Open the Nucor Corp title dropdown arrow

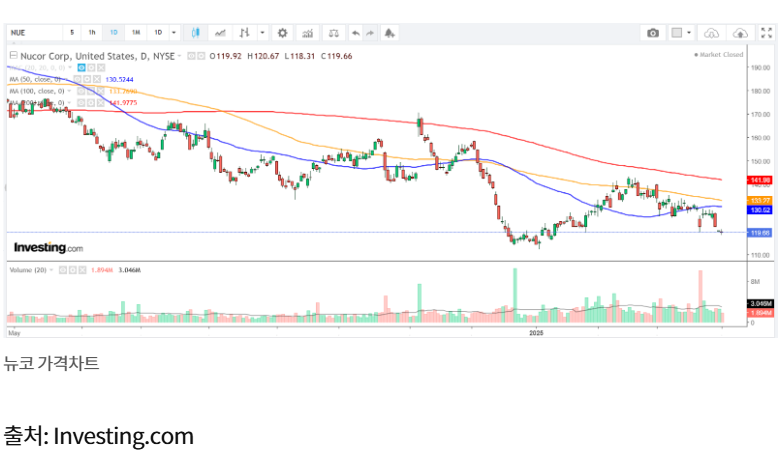pyautogui.click(x=180, y=56)
